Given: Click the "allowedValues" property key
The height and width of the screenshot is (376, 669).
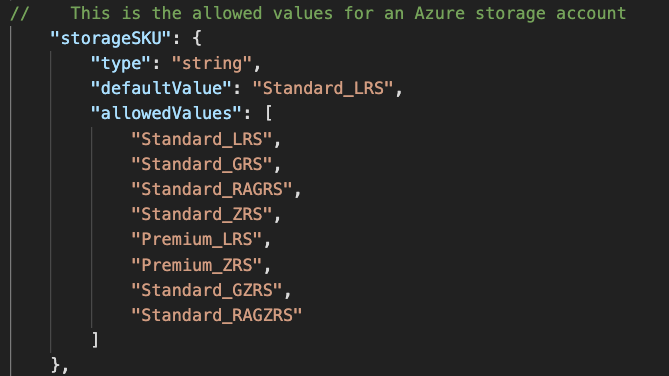Looking at the screenshot, I should [x=166, y=114].
